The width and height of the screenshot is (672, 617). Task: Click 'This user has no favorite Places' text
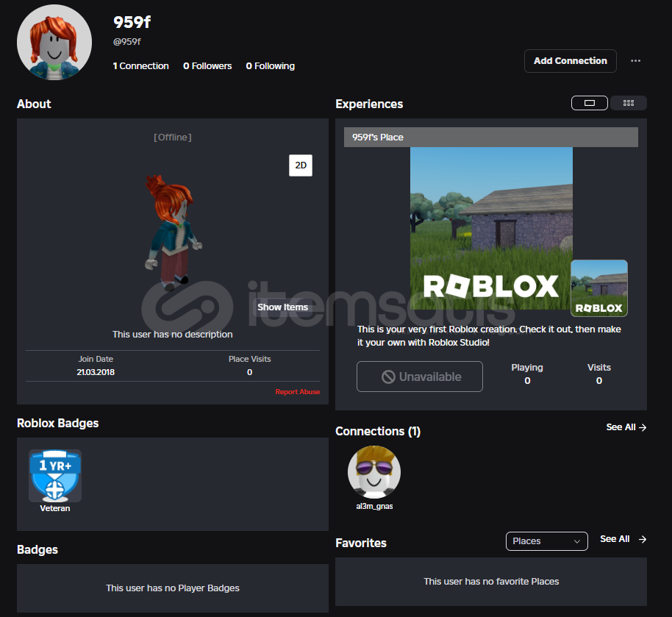click(491, 582)
